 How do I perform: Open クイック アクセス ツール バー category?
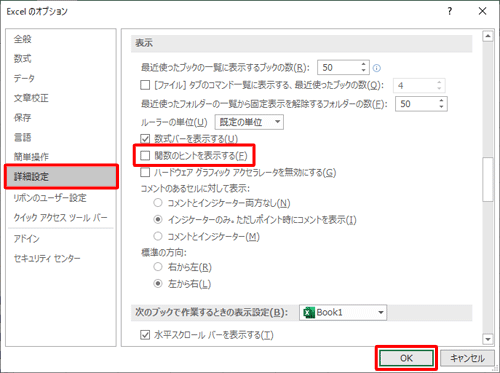coord(61,218)
